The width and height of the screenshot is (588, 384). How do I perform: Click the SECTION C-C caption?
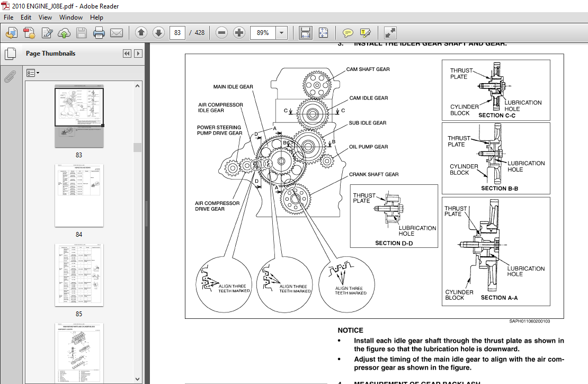point(497,115)
